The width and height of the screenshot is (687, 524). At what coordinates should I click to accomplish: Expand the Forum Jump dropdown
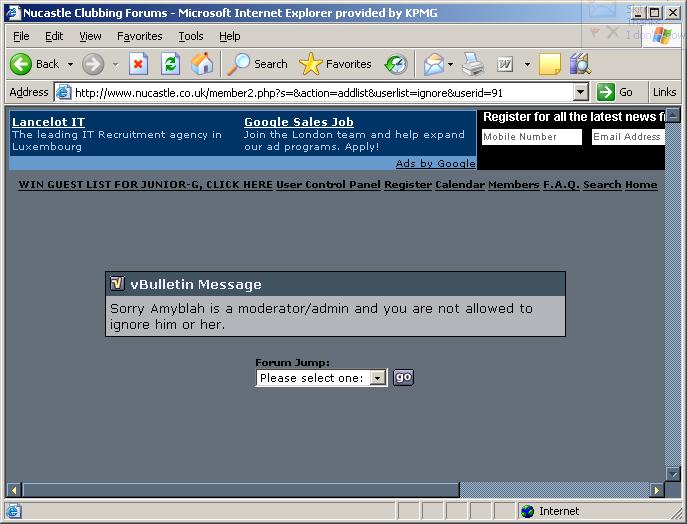[x=377, y=378]
